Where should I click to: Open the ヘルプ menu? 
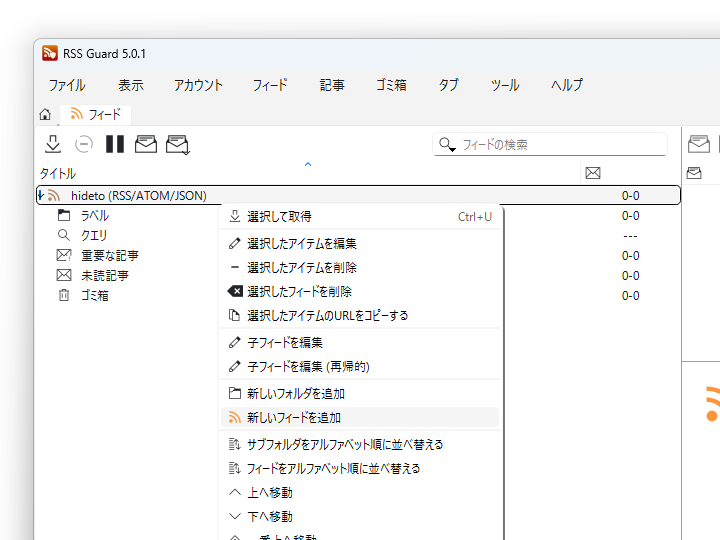tap(567, 85)
